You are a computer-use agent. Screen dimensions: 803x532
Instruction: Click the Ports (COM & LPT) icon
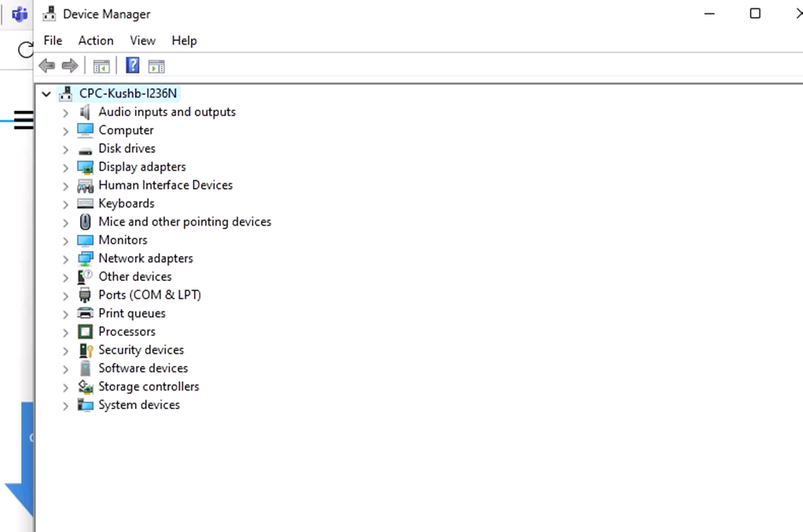(x=85, y=295)
